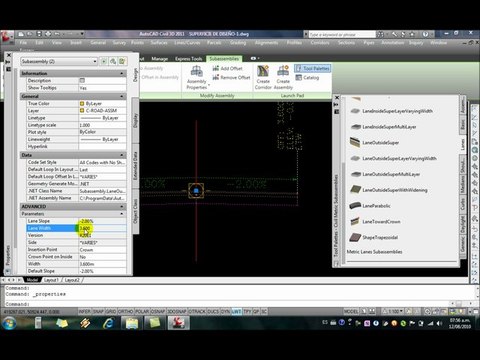Switch to the Layout1 tab
480x360 pixels.
(51, 280)
